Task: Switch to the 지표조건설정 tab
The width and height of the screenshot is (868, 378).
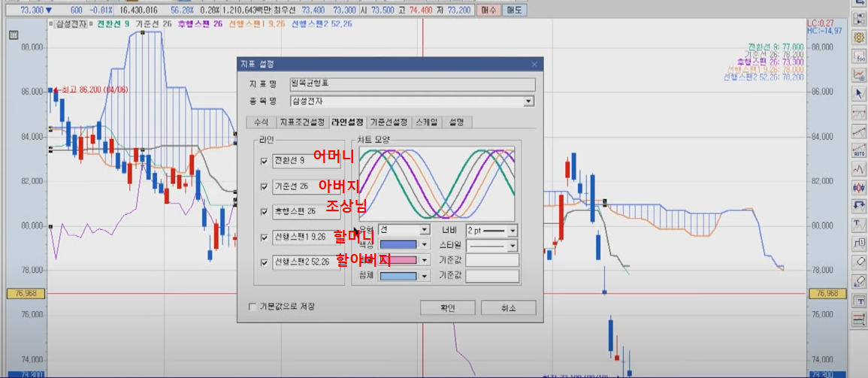Action: coord(301,122)
